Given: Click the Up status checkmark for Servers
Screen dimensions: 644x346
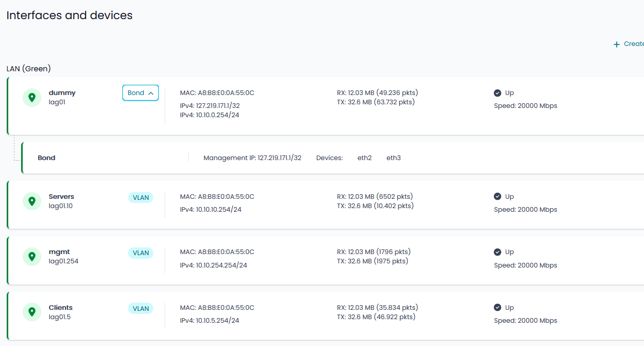Looking at the screenshot, I should [497, 197].
